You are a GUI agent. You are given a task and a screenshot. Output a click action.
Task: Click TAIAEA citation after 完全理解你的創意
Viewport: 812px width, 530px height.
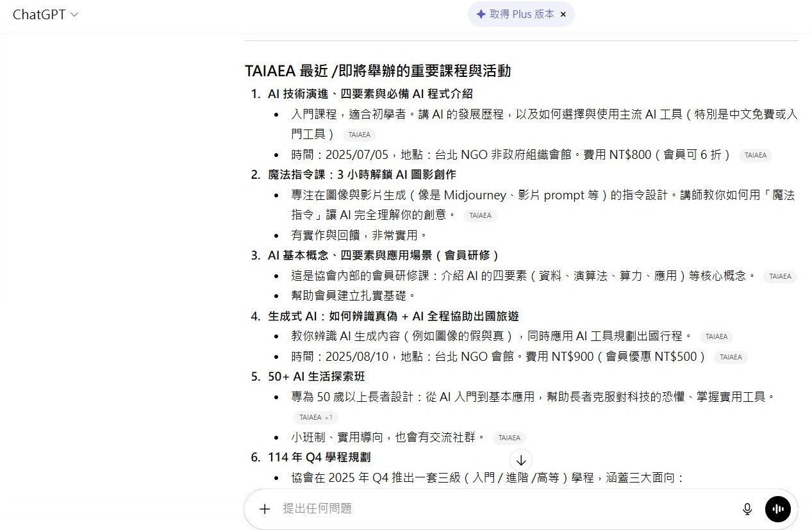pyautogui.click(x=480, y=215)
